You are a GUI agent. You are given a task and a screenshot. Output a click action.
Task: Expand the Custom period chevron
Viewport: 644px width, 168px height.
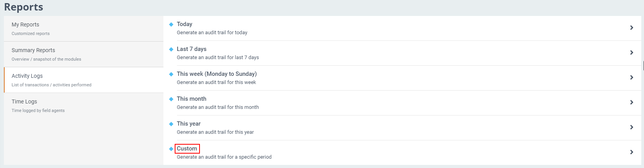[632, 152]
